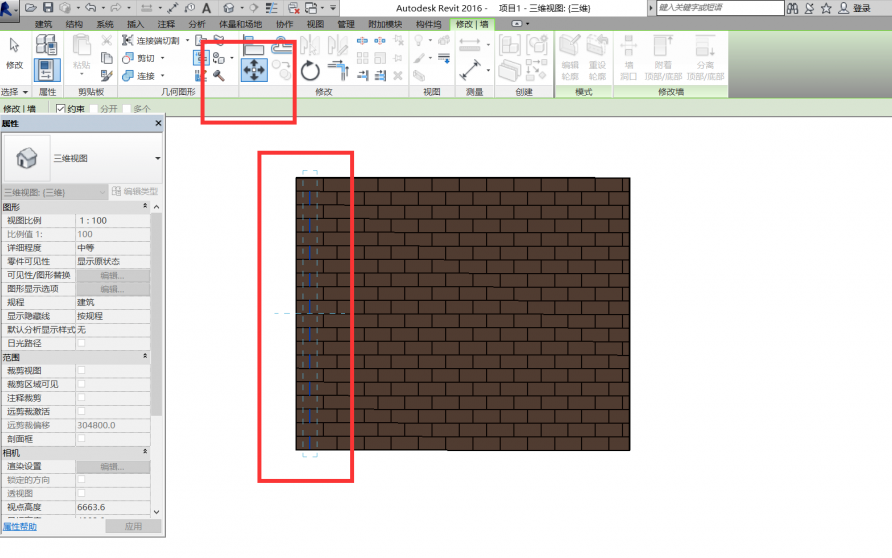Image resolution: width=892 pixels, height=558 pixels.
Task: Select the Align tool
Action: (x=252, y=45)
